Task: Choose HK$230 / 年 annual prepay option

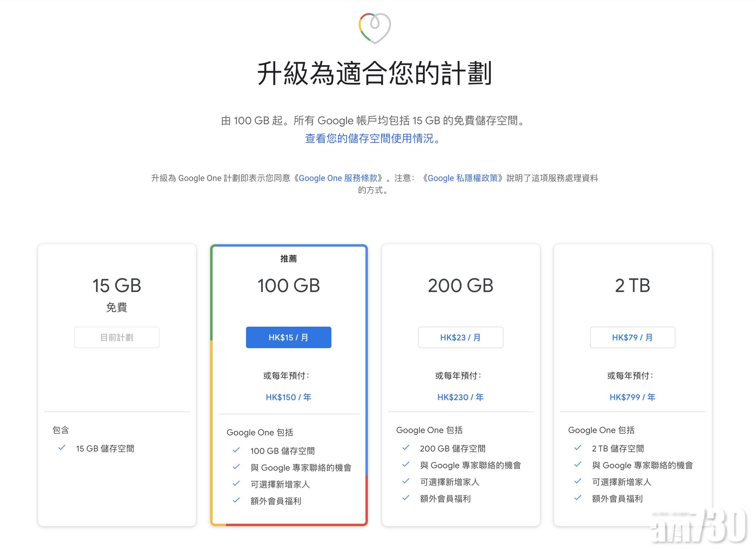Action: click(460, 397)
